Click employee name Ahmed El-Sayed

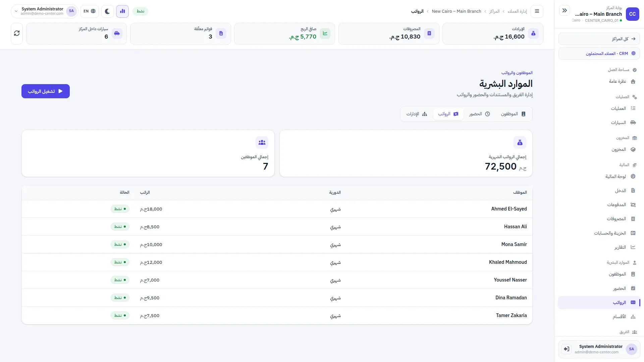[x=509, y=209]
